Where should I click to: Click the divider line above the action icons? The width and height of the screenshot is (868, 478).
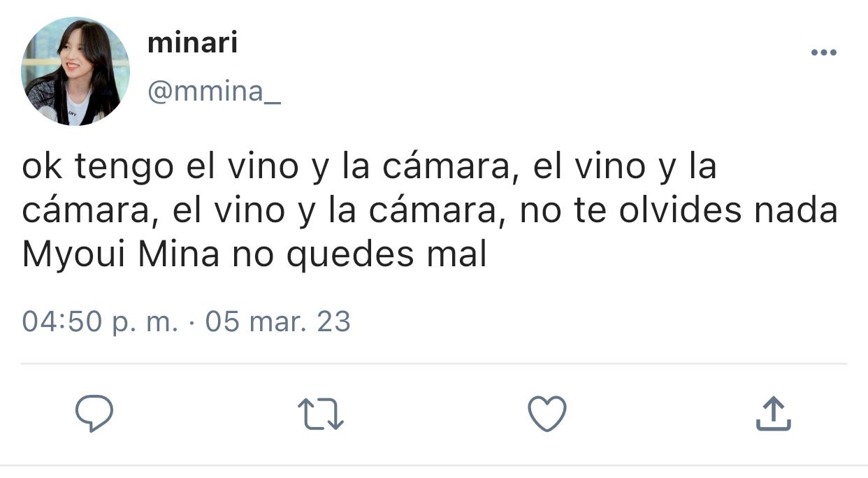pyautogui.click(x=434, y=364)
